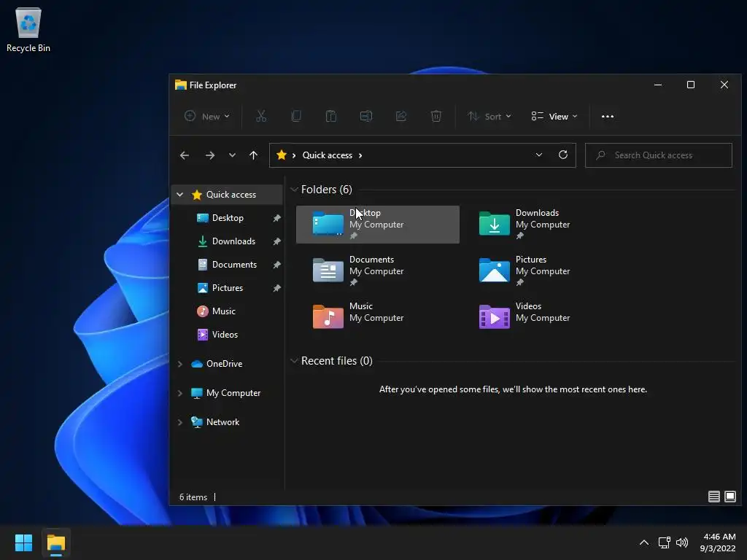The width and height of the screenshot is (747, 560).
Task: Expand the Network tree node
Action: click(x=179, y=422)
